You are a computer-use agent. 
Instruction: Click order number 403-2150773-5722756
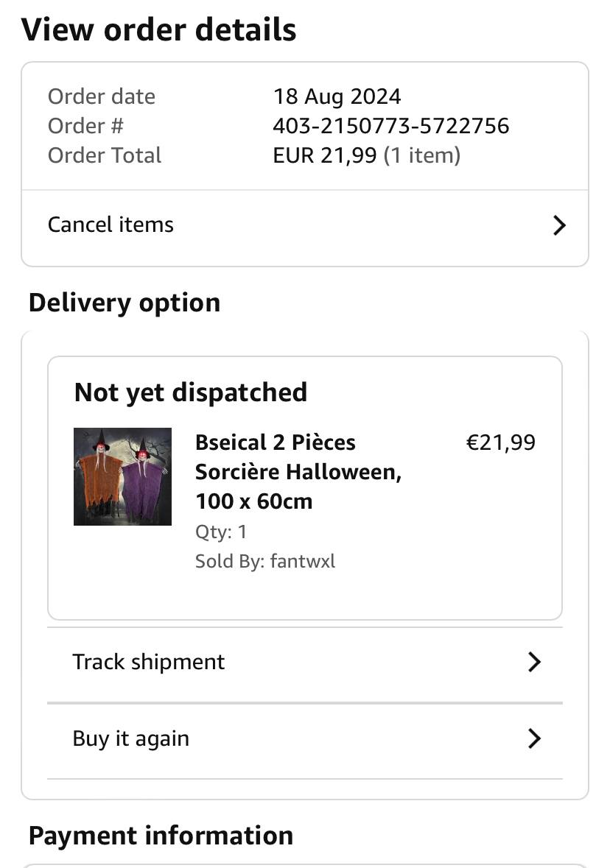click(x=390, y=126)
